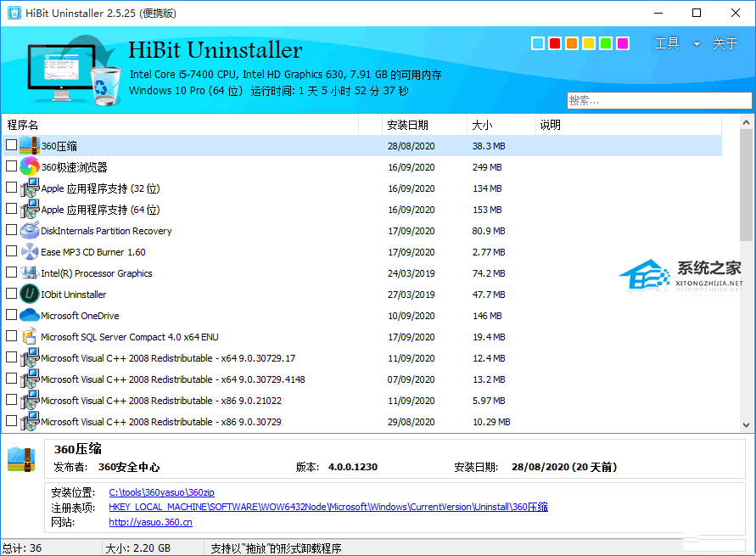Click the Microsoft SQL Server Compact icon
The width and height of the screenshot is (756, 556).
pyautogui.click(x=30, y=337)
